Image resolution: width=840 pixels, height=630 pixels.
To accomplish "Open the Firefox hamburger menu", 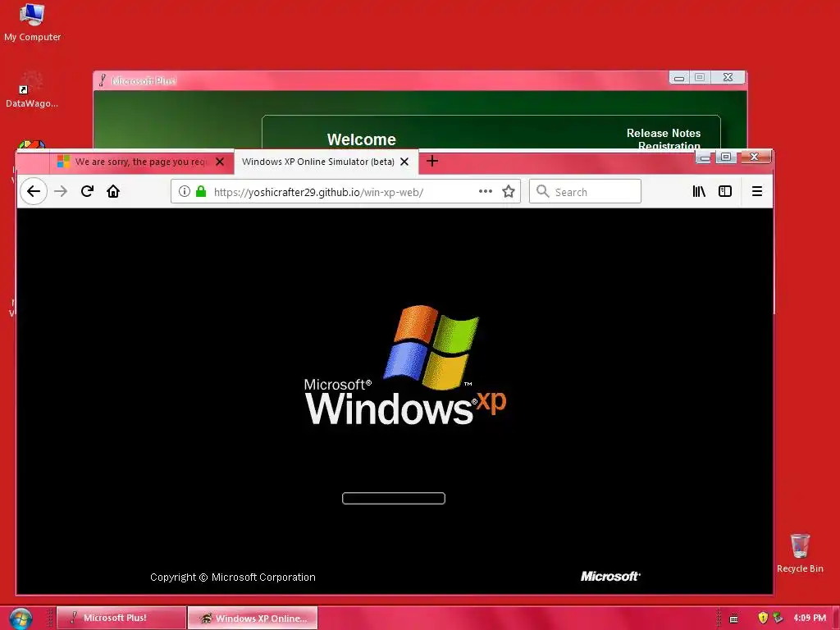I will [757, 191].
